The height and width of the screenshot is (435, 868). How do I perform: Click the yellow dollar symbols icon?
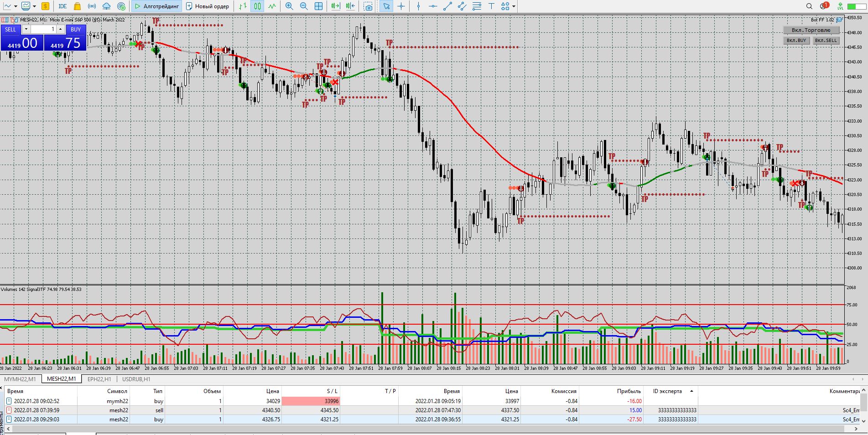45,6
